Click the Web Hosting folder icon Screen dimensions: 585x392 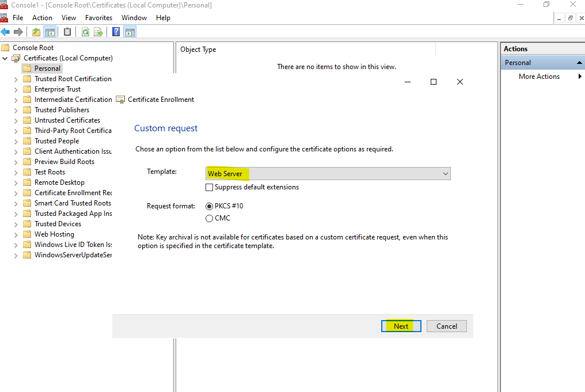[27, 234]
